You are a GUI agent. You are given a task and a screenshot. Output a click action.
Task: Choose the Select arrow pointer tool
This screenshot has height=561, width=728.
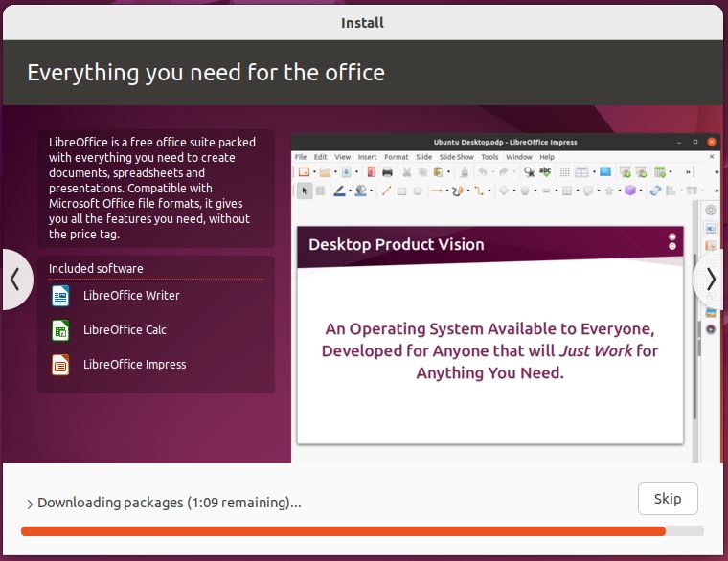pos(305,191)
